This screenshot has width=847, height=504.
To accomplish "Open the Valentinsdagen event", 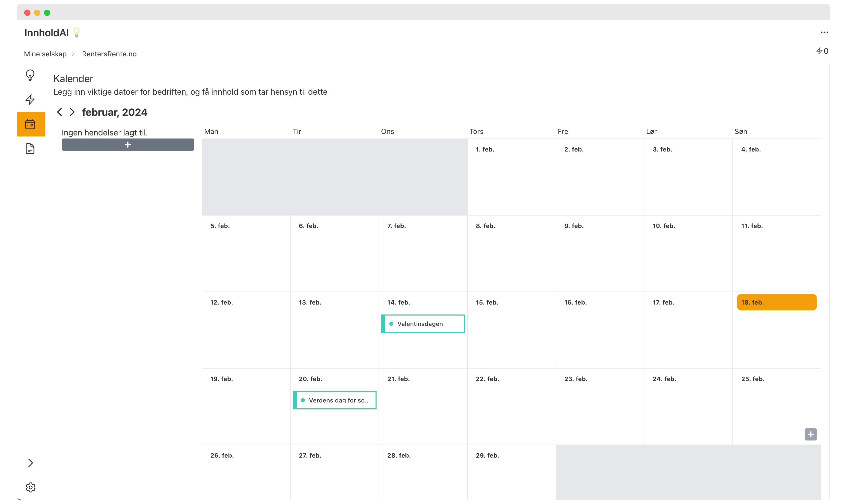I will coord(423,324).
